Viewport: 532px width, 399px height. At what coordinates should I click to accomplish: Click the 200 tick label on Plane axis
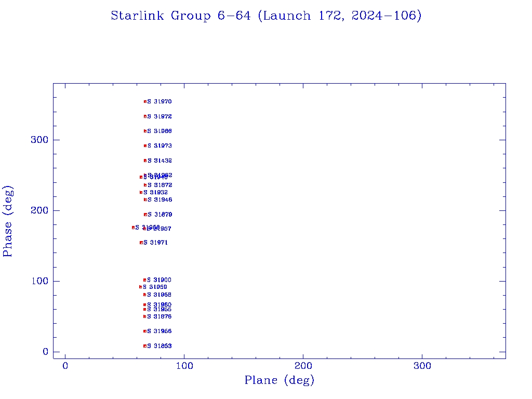303,366
